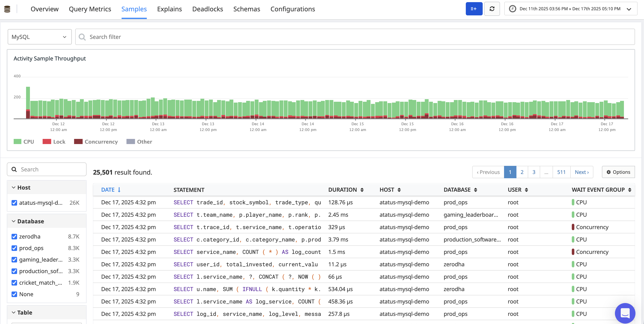This screenshot has width=644, height=324.
Task: Click the blue add-filter list icon button
Action: pyautogui.click(x=474, y=9)
